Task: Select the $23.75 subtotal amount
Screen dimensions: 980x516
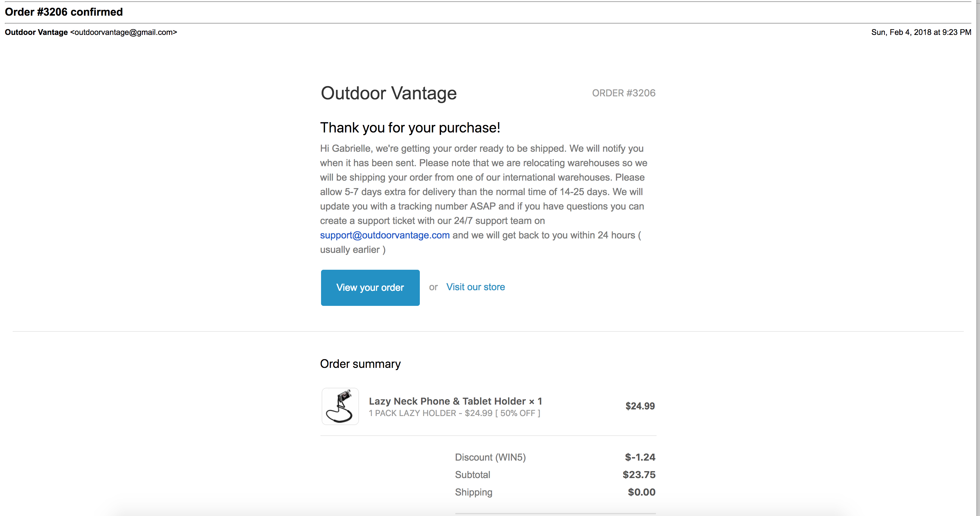Action: pos(639,474)
